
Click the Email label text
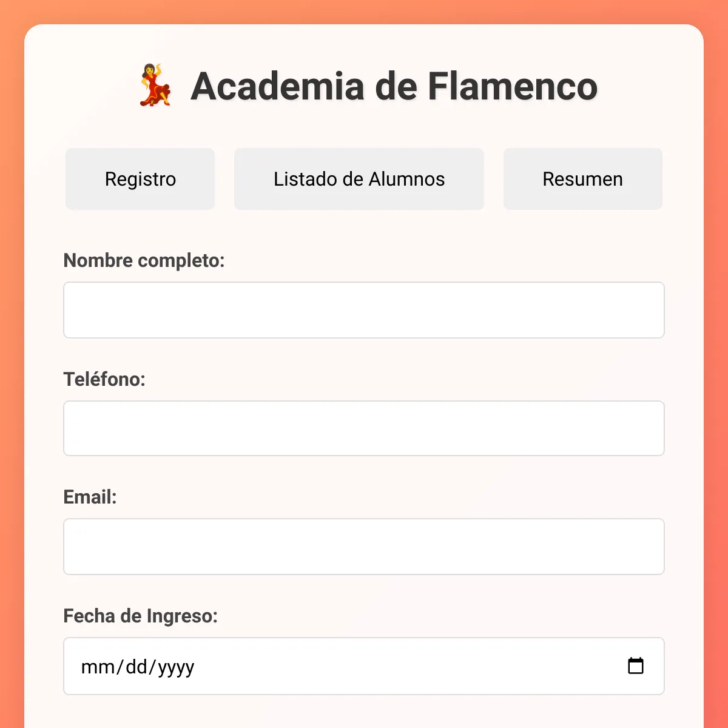pos(90,497)
